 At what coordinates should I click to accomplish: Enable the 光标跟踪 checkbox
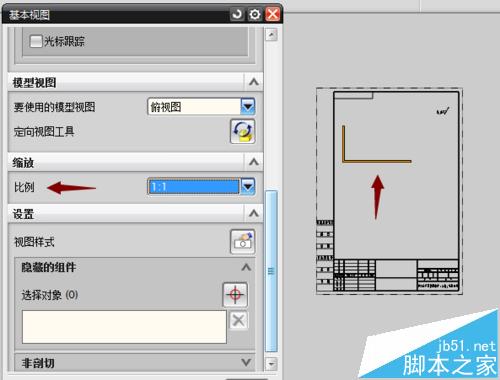36,42
